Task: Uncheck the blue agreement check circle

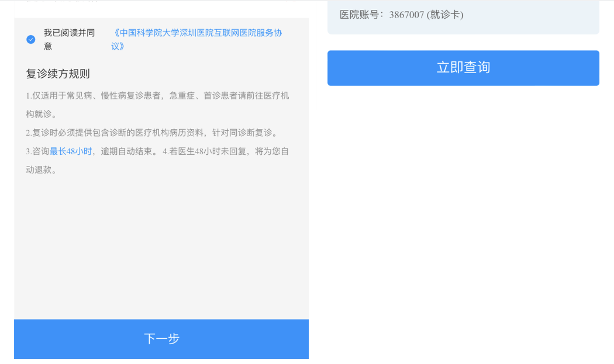Action: click(x=31, y=39)
